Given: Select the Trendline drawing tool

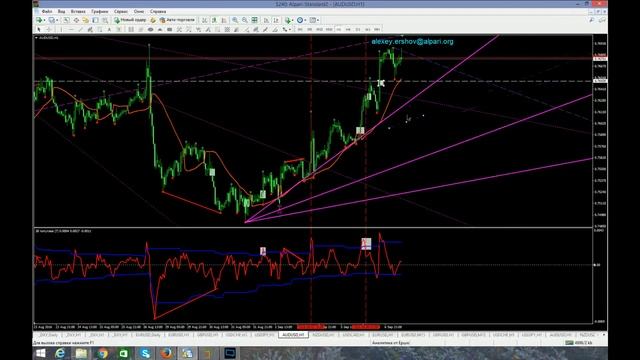Looking at the screenshot, I should (80, 29).
